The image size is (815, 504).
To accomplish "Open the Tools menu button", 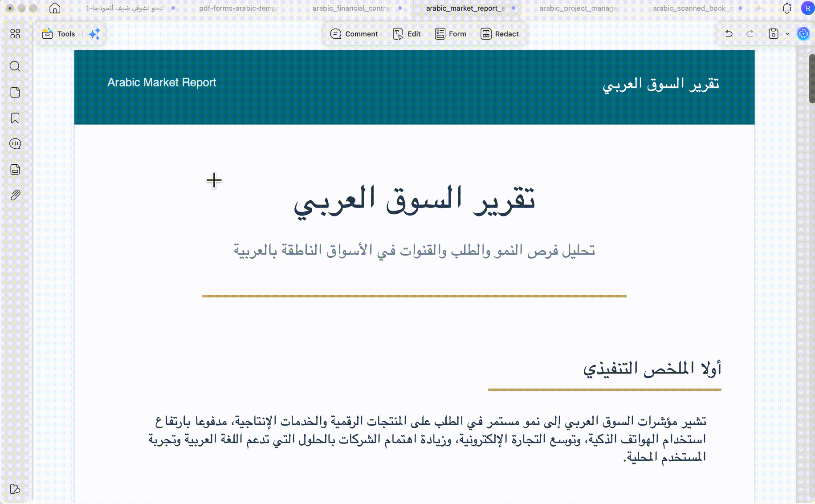I will (58, 34).
